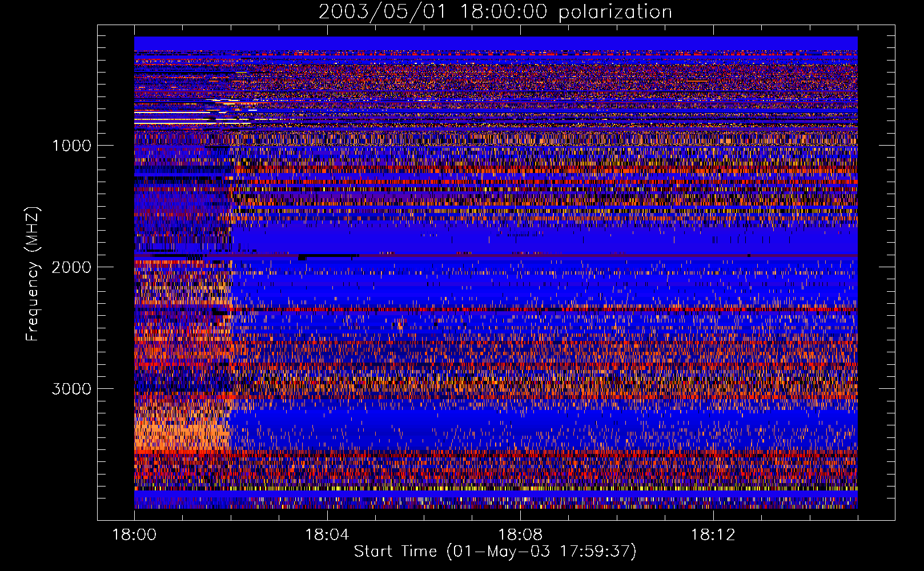
Task: Click the 3000 frequency tick label
Action: (x=71, y=389)
